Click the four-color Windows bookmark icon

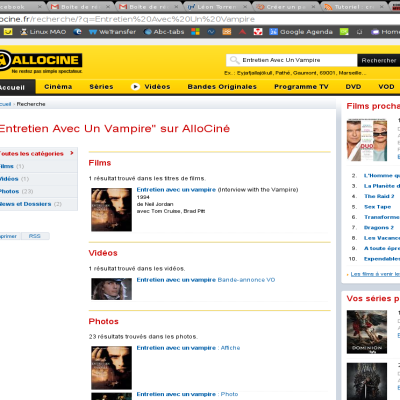pyautogui.click(x=195, y=32)
